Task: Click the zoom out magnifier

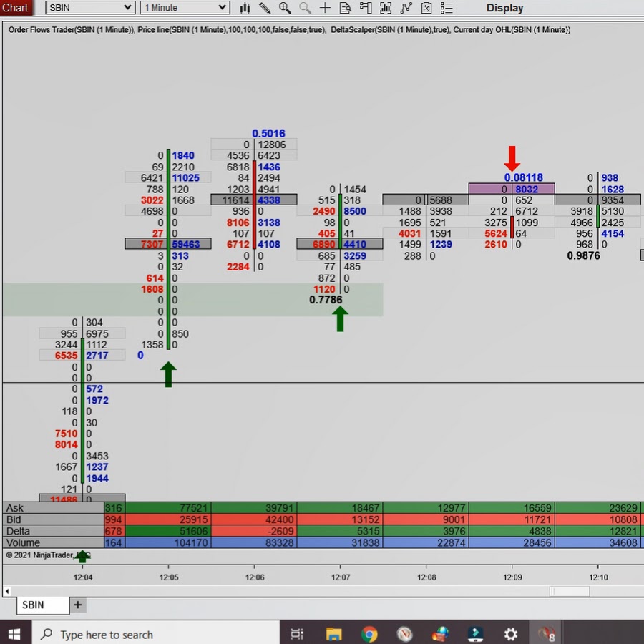Action: coord(305,8)
